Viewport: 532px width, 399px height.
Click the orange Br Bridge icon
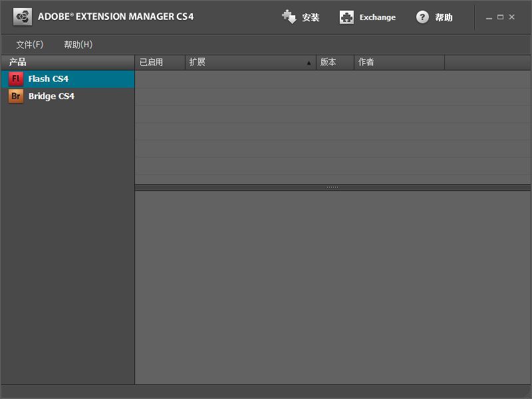point(16,96)
